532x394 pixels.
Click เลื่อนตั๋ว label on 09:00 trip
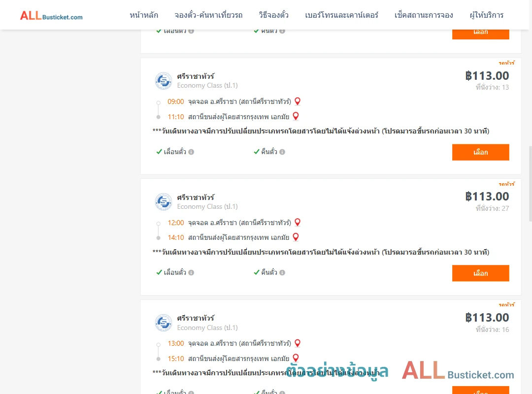pyautogui.click(x=175, y=152)
